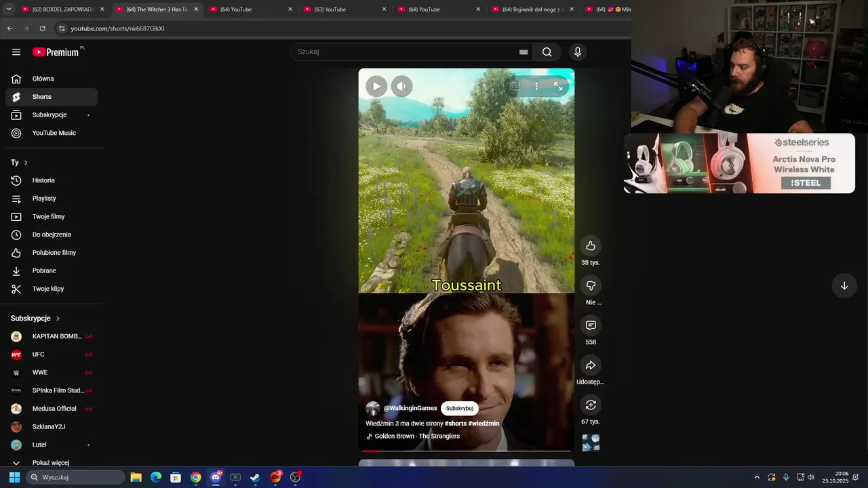This screenshot has width=868, height=488.
Task: Open Twoje filmy page
Action: coord(52,217)
